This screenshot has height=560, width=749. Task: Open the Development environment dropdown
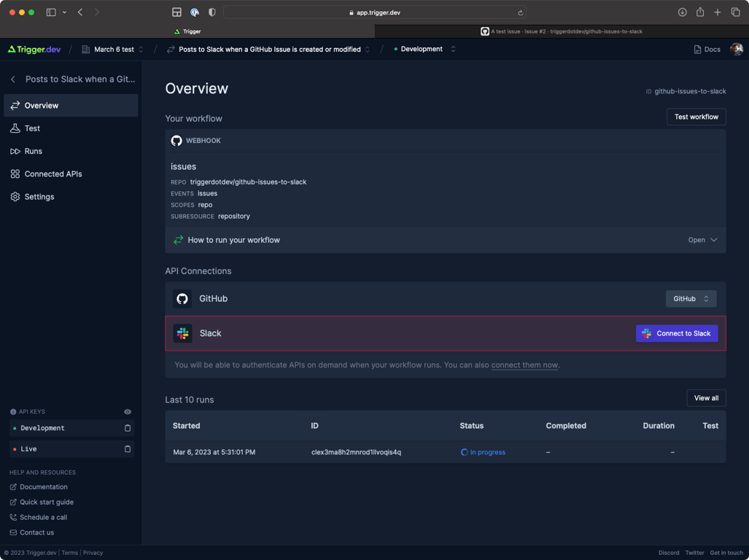(x=424, y=49)
